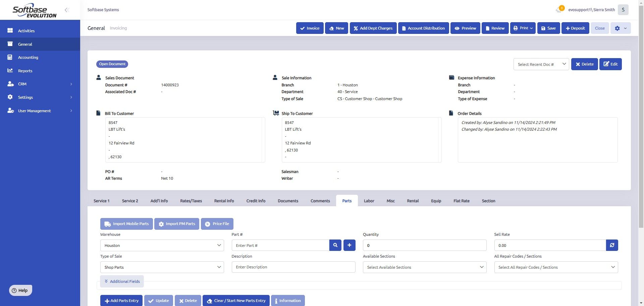Expand the Settings sidebar menu
Screen dimensions: 644x306
click(40, 97)
